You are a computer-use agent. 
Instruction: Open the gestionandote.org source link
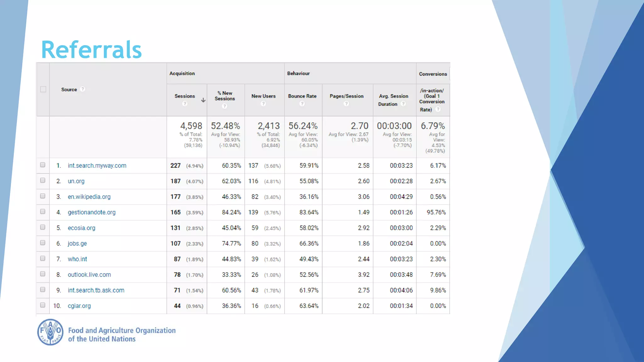pos(92,212)
